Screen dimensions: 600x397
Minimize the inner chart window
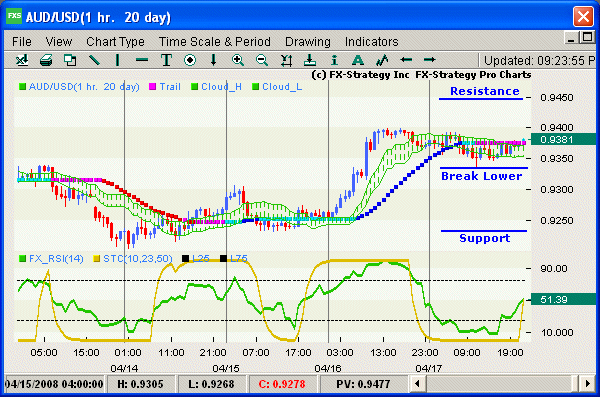point(571,38)
